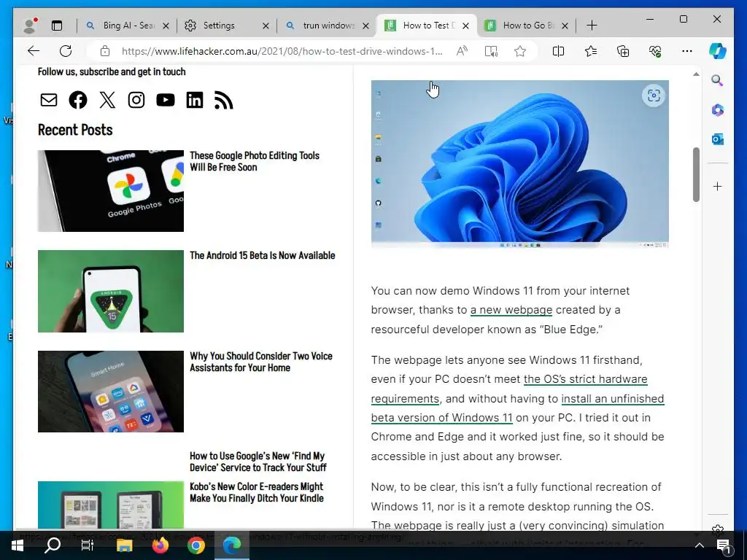Click Android 15 post thumbnail

[111, 291]
